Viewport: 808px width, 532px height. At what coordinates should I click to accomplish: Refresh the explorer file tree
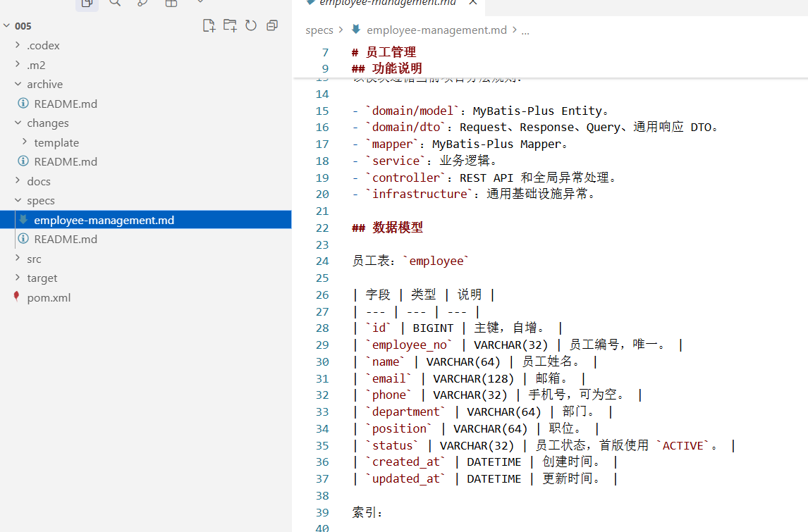click(x=251, y=25)
